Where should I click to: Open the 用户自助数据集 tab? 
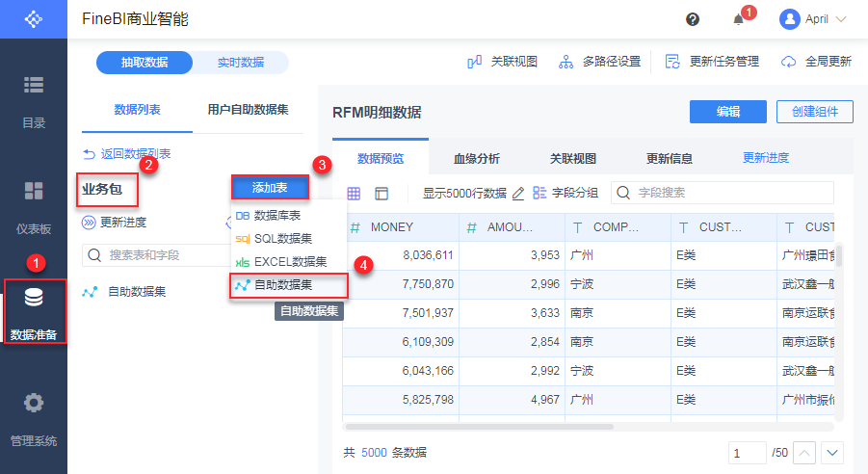pos(248,110)
